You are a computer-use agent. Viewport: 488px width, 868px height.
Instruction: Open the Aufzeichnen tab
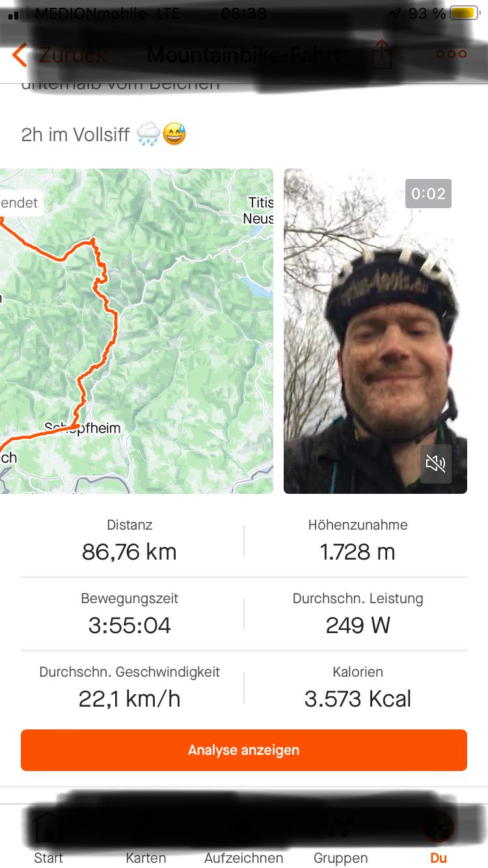243,839
